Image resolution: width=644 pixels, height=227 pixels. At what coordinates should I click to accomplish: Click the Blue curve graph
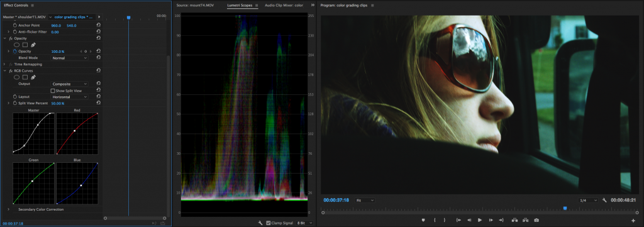click(77, 183)
